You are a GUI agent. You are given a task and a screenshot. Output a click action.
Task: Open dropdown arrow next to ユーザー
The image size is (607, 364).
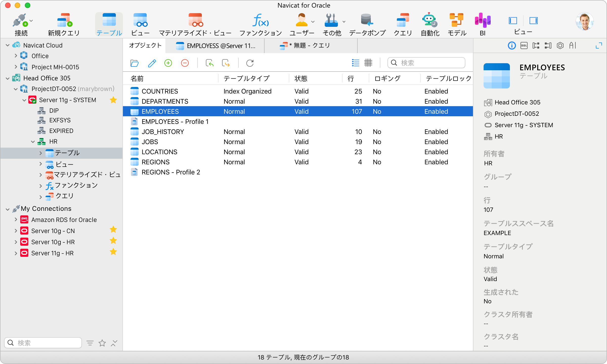tap(313, 22)
